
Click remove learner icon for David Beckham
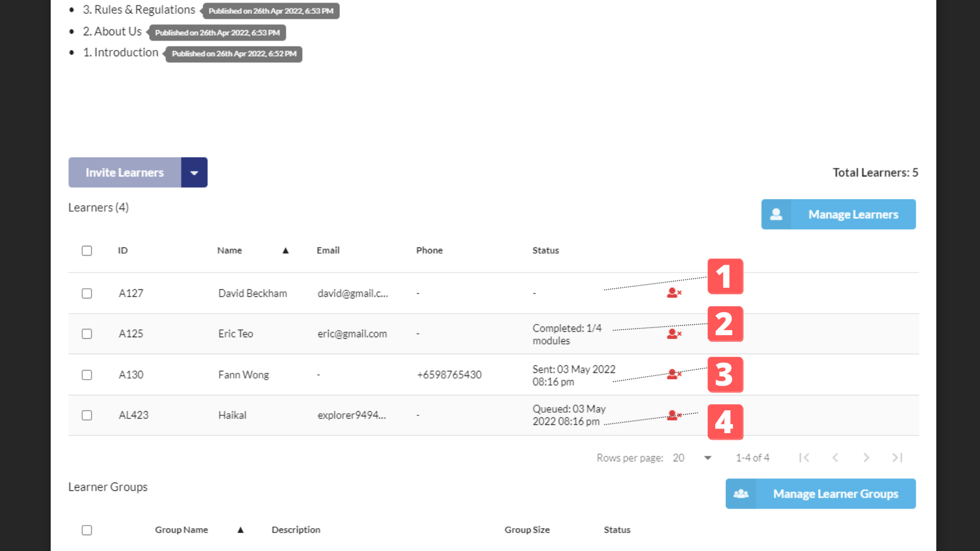(x=674, y=293)
